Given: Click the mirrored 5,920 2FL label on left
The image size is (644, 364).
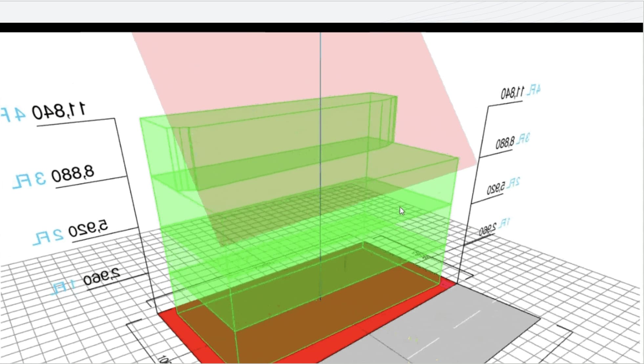Looking at the screenshot, I should [70, 232].
